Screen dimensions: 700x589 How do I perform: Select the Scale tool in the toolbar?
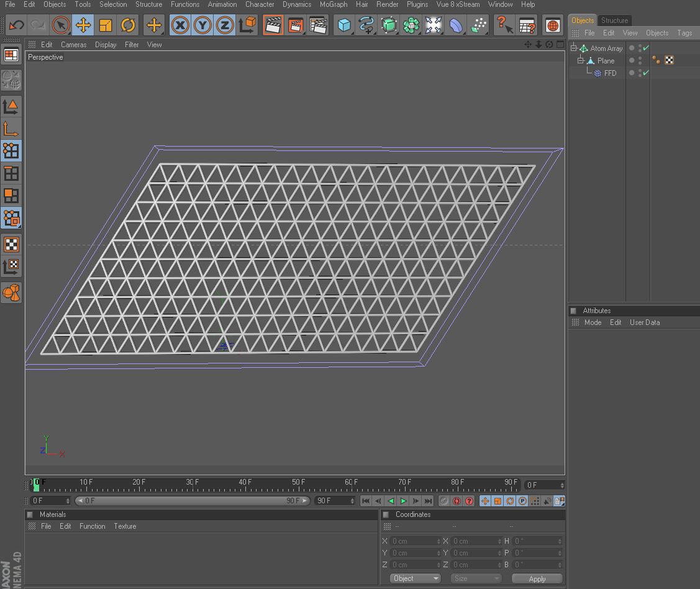106,25
